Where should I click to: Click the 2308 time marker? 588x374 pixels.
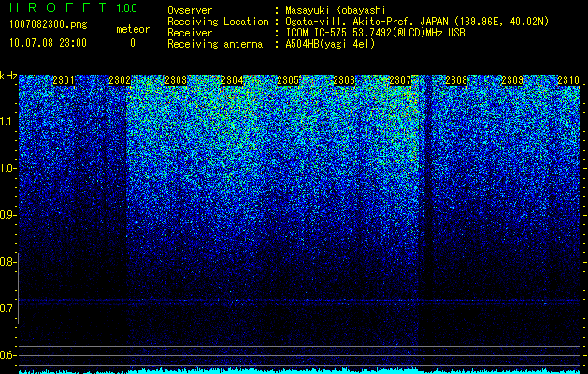[456, 80]
